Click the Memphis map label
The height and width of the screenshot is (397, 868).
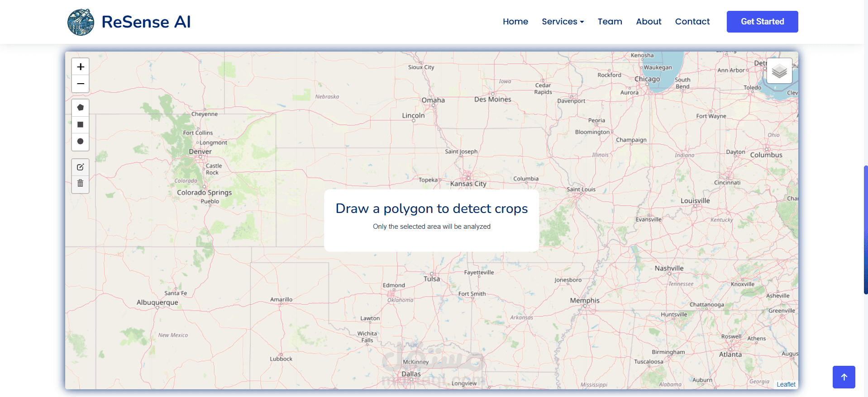coord(585,300)
